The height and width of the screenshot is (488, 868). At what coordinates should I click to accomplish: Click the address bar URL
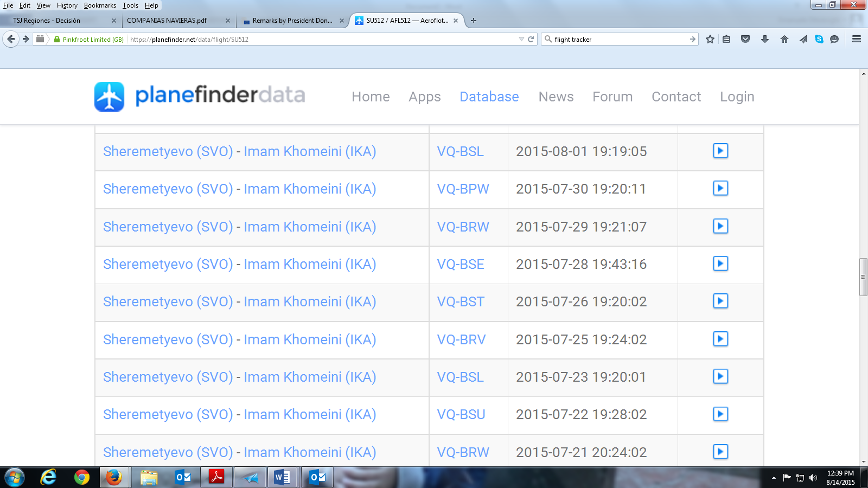point(189,39)
